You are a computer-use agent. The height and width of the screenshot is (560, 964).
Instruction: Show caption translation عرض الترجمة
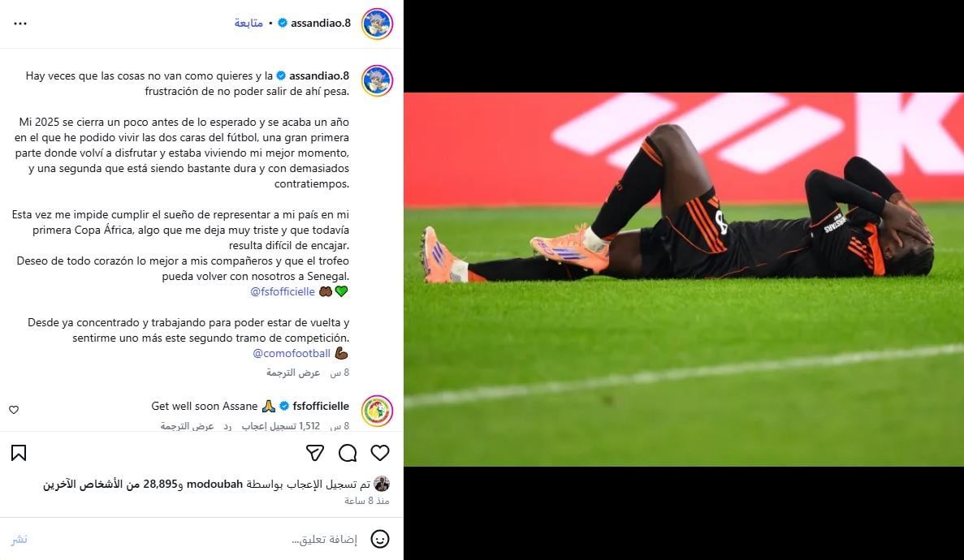(293, 373)
